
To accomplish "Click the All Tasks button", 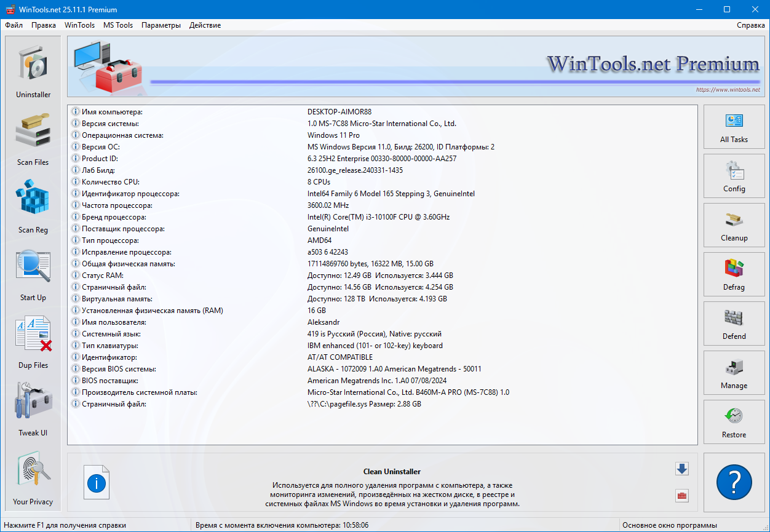I will [734, 127].
